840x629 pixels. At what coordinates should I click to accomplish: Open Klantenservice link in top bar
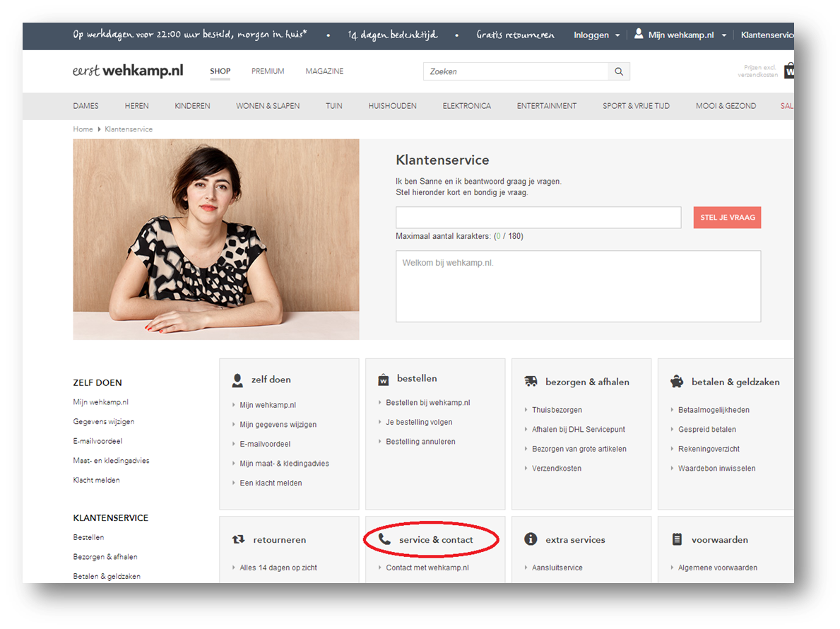767,35
